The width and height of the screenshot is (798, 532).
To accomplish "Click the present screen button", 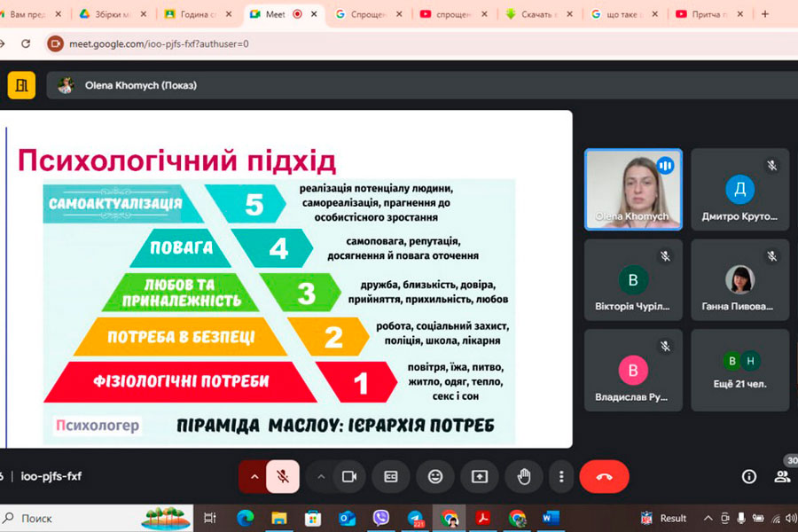I will click(x=480, y=476).
